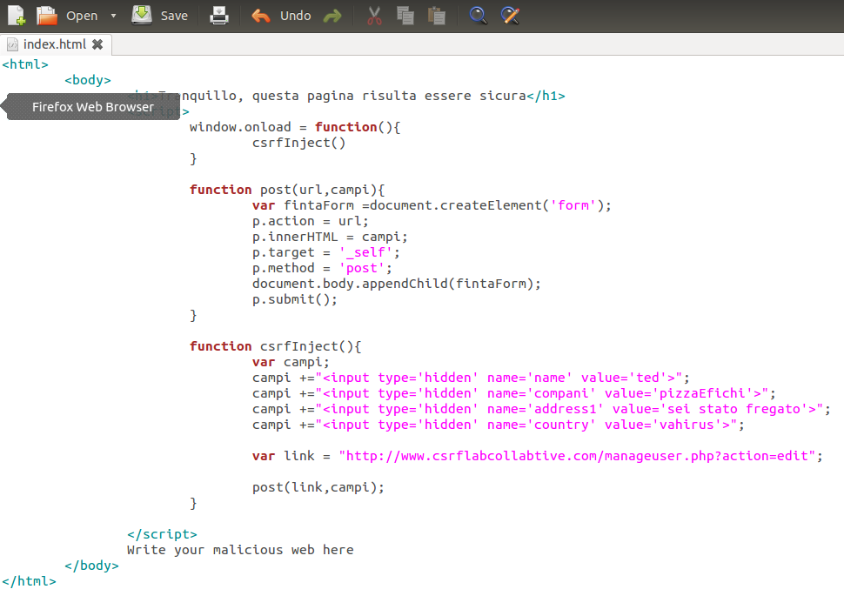Image resolution: width=844 pixels, height=616 pixels.
Task: Click the '_self' string in the p.target line
Action: [x=365, y=252]
